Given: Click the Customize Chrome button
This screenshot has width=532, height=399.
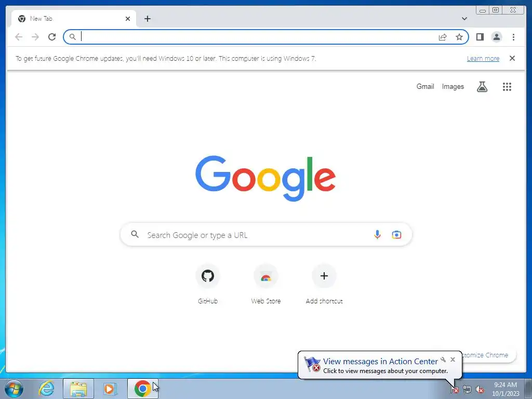Looking at the screenshot, I should 488,355.
